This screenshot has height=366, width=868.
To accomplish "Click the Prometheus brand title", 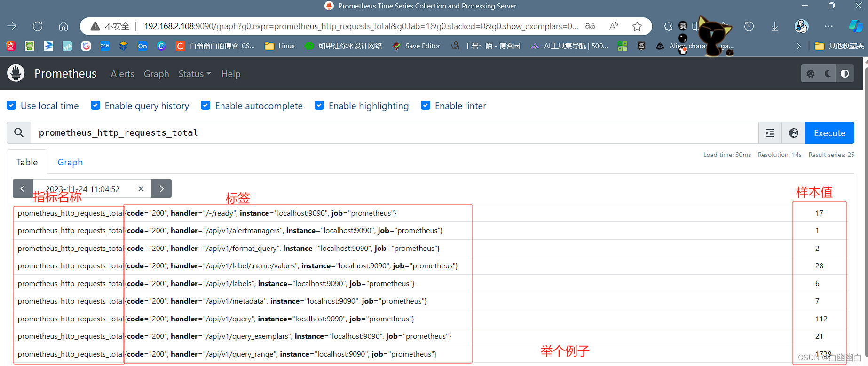I will pos(65,73).
